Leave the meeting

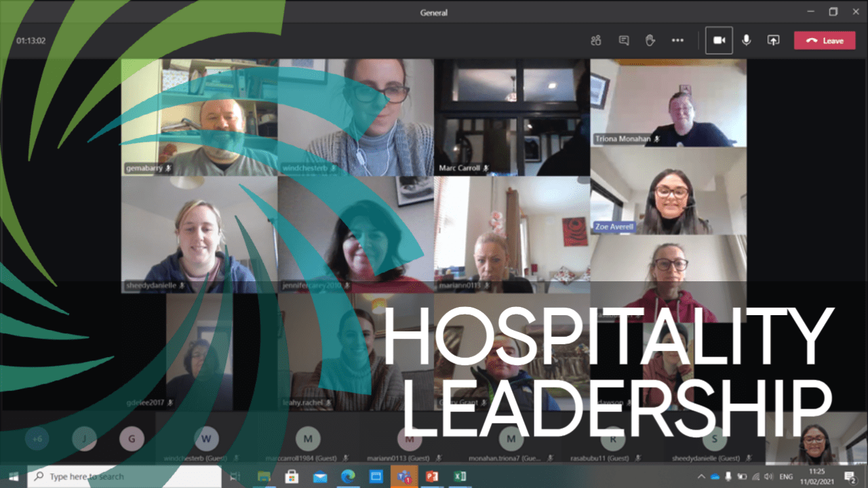point(824,41)
